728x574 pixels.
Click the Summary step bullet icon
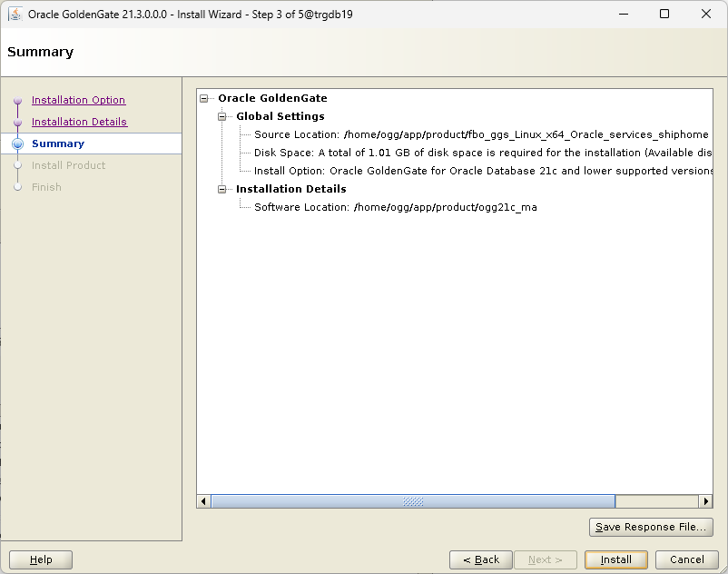point(17,144)
